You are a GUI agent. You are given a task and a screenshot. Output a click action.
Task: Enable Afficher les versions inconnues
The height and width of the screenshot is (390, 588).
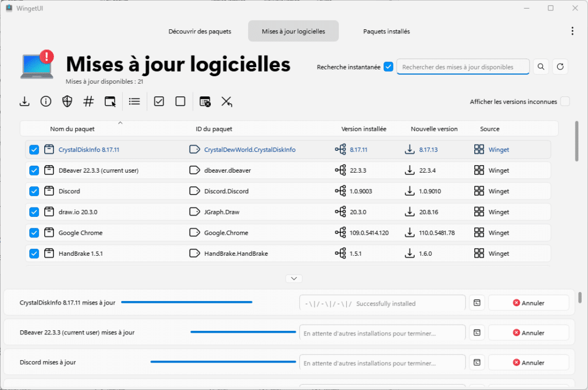pyautogui.click(x=565, y=102)
